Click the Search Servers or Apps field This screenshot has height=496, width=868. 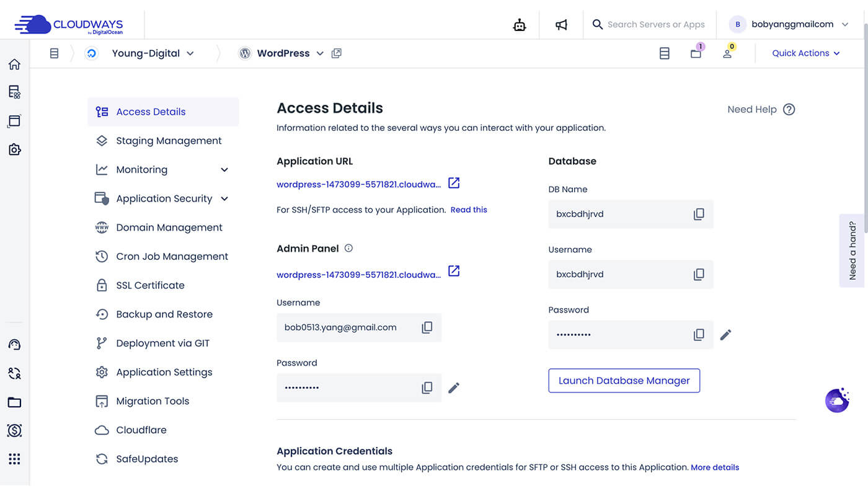pyautogui.click(x=656, y=25)
